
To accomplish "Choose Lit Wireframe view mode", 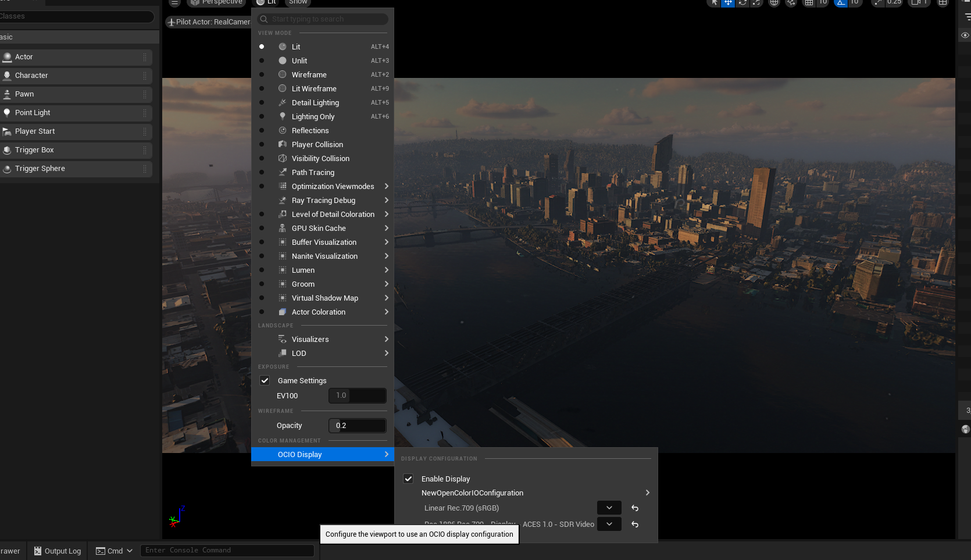I will pyautogui.click(x=323, y=88).
